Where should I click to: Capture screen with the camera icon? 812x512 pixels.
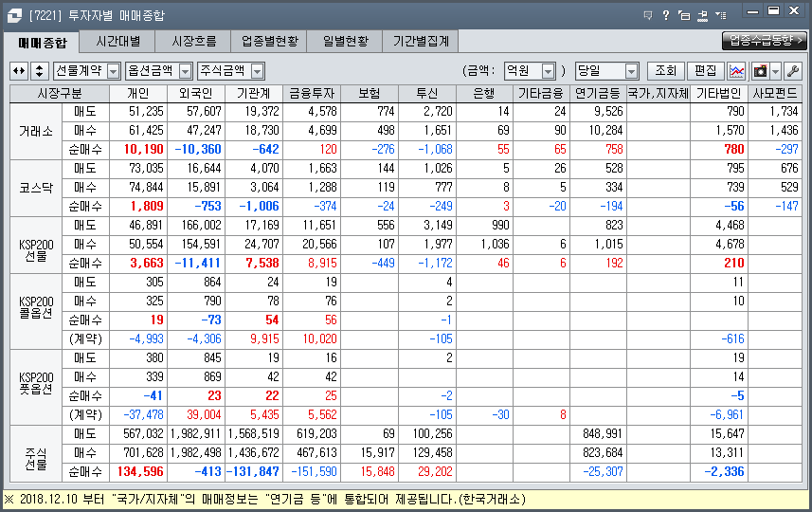click(760, 71)
